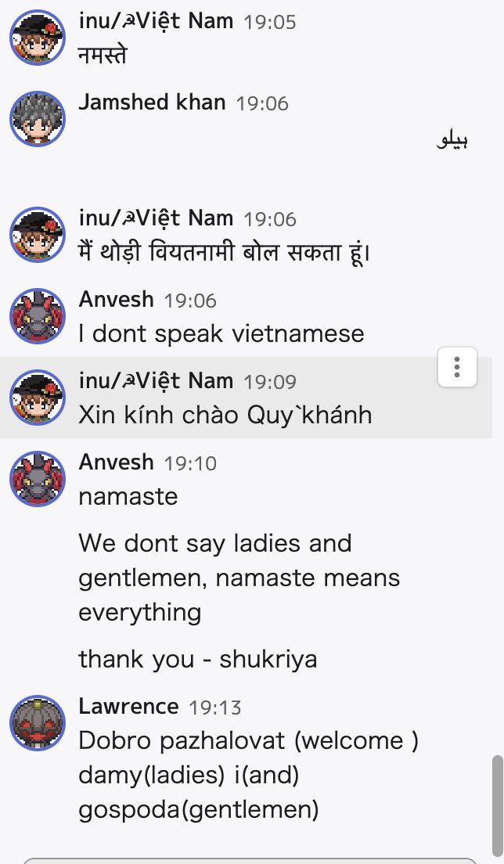The width and height of the screenshot is (504, 864).
Task: Click inu's avatar on the 19:09 message
Action: [38, 398]
